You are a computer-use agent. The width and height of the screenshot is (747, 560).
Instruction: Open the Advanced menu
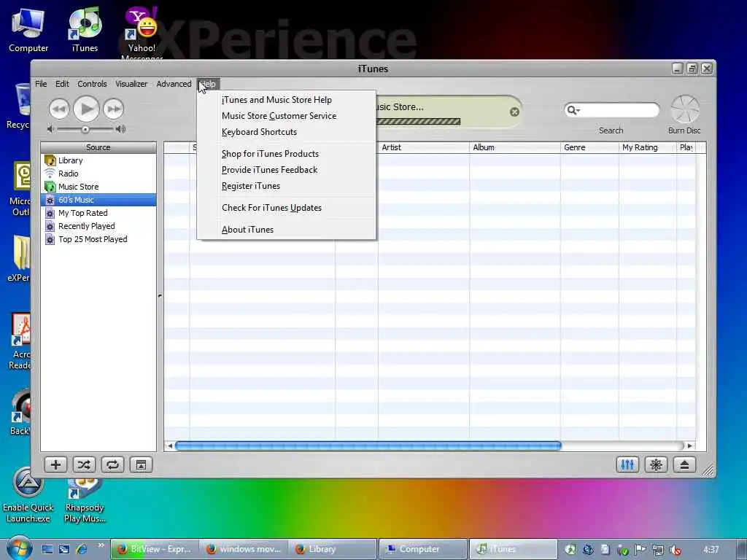(174, 84)
